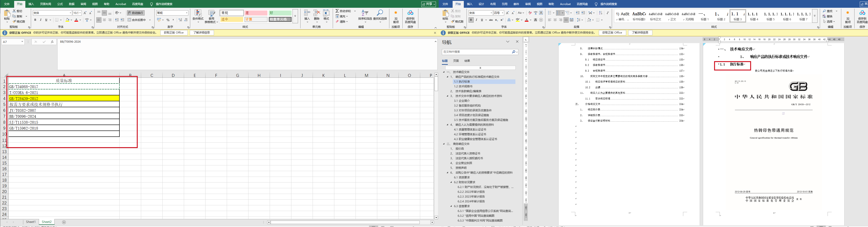Viewport: 868px width, 227px height.
Task: Toggle Wrap Text (自动换行) in Excel
Action: click(136, 13)
